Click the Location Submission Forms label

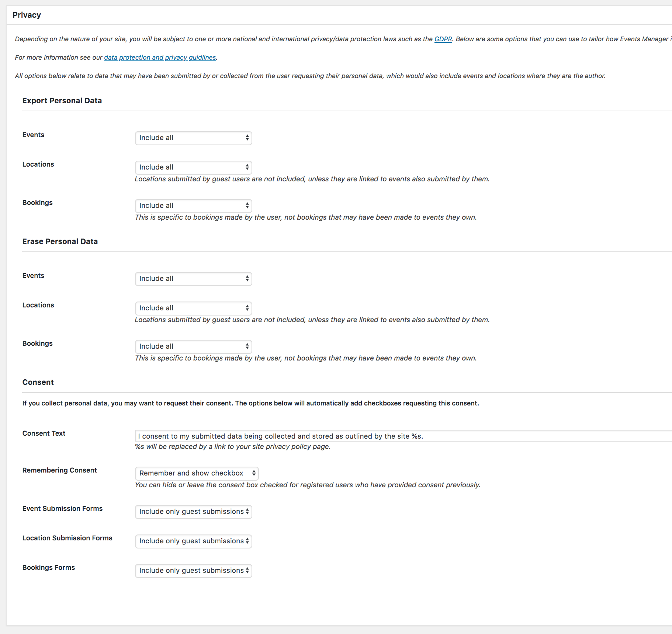coord(67,538)
